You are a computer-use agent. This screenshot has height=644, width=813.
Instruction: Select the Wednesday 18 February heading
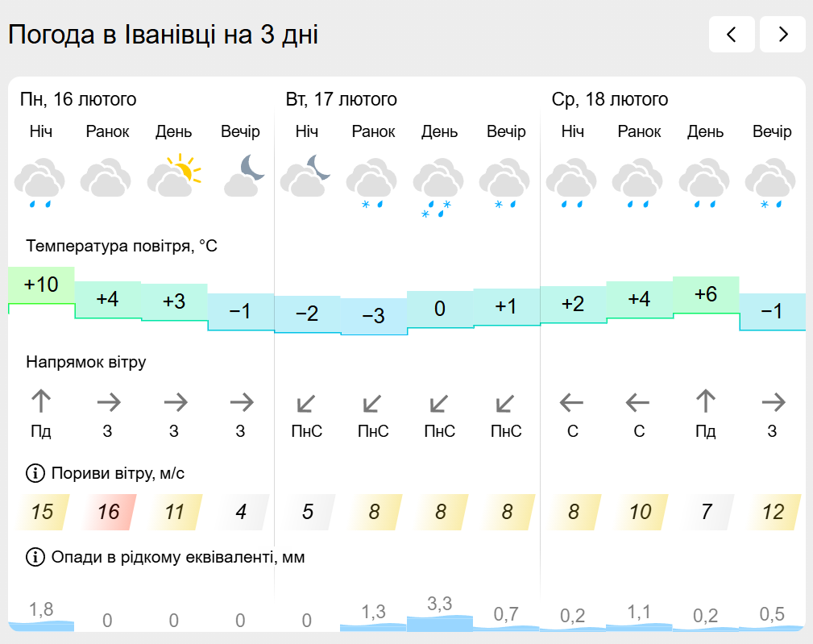pyautogui.click(x=610, y=100)
